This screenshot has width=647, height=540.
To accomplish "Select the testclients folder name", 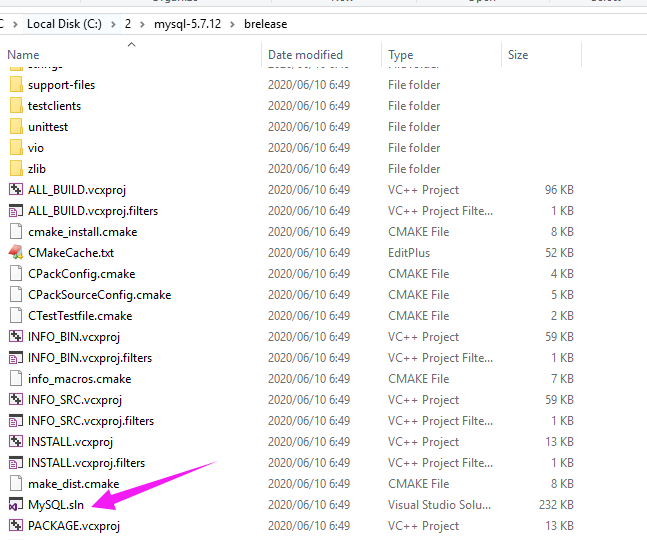I will (54, 106).
